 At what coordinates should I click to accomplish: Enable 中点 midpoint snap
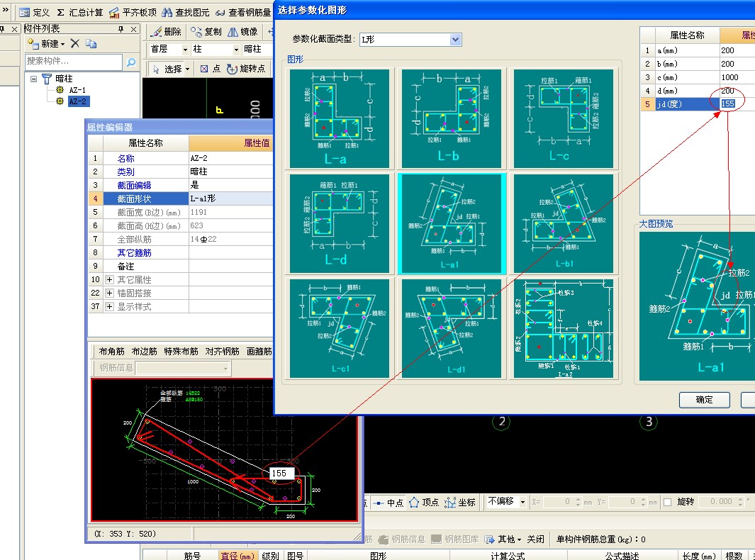click(388, 502)
